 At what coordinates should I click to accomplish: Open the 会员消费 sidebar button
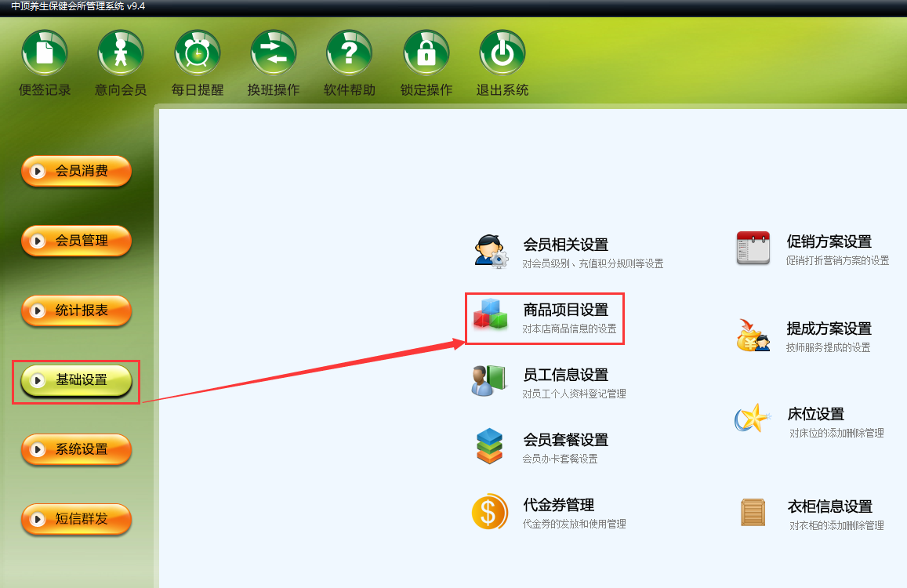coord(76,172)
